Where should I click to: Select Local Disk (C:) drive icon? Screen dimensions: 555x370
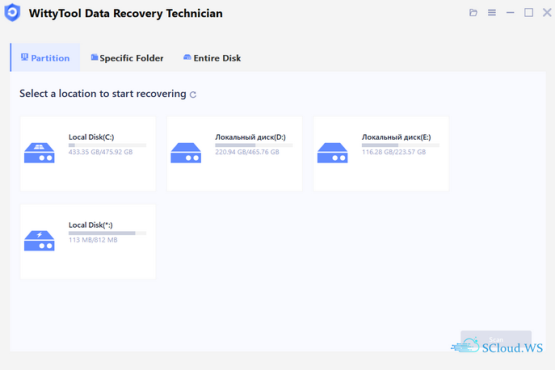click(39, 153)
